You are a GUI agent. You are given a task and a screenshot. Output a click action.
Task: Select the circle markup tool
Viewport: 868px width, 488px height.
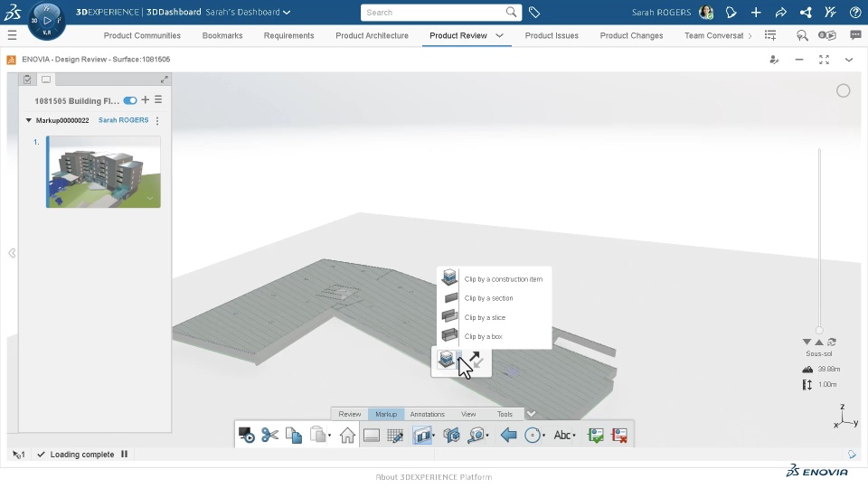[533, 436]
